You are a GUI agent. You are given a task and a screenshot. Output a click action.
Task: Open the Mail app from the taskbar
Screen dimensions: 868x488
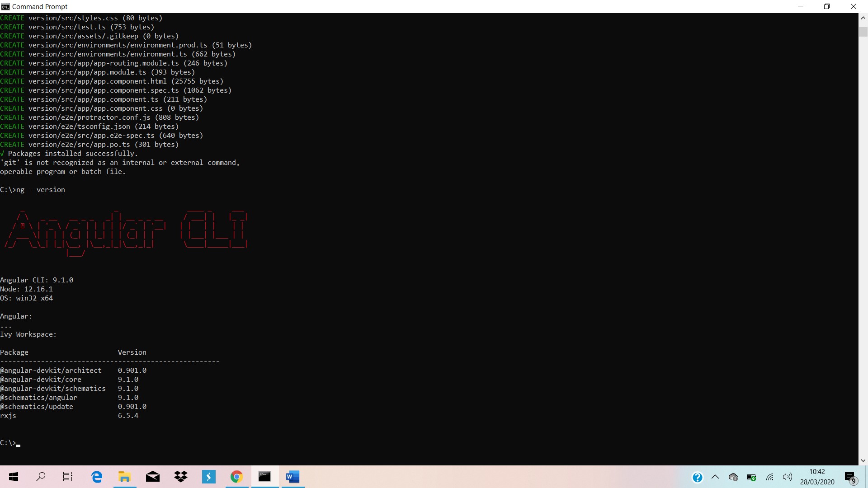(x=153, y=477)
